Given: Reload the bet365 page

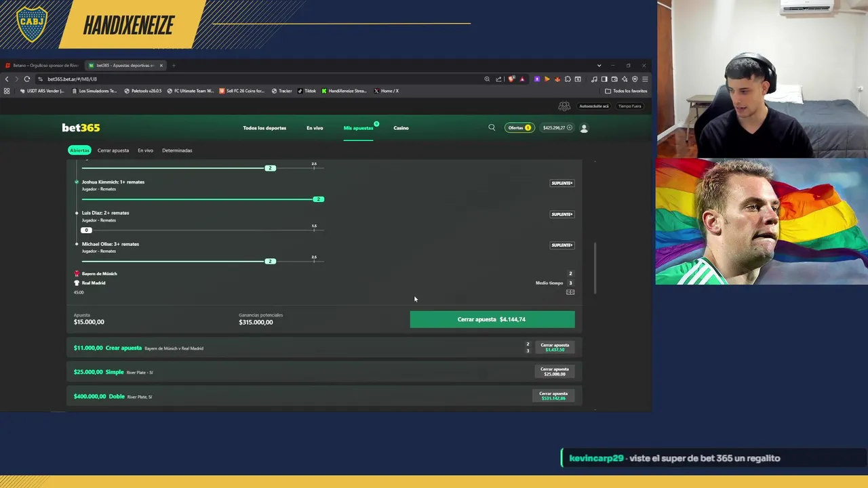Looking at the screenshot, I should 27,79.
